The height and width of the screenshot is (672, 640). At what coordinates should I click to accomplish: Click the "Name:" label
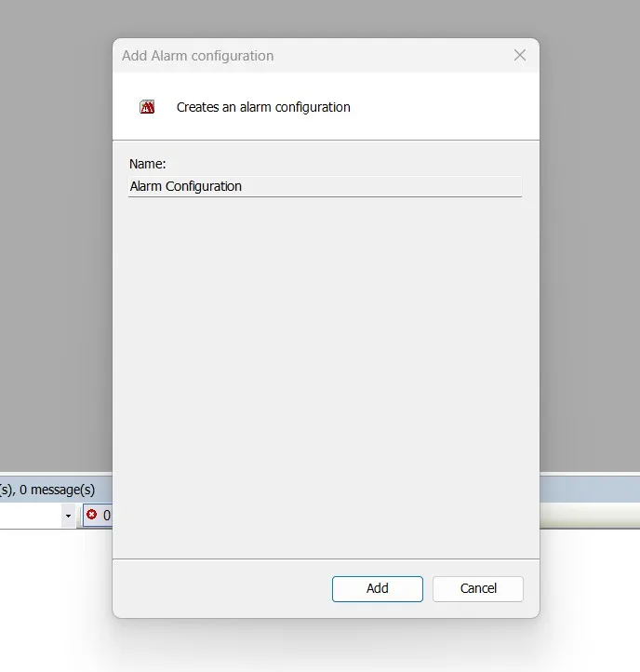click(x=147, y=164)
